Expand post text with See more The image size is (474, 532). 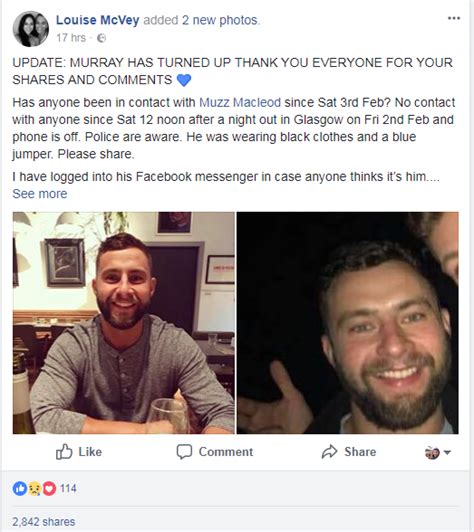point(40,194)
